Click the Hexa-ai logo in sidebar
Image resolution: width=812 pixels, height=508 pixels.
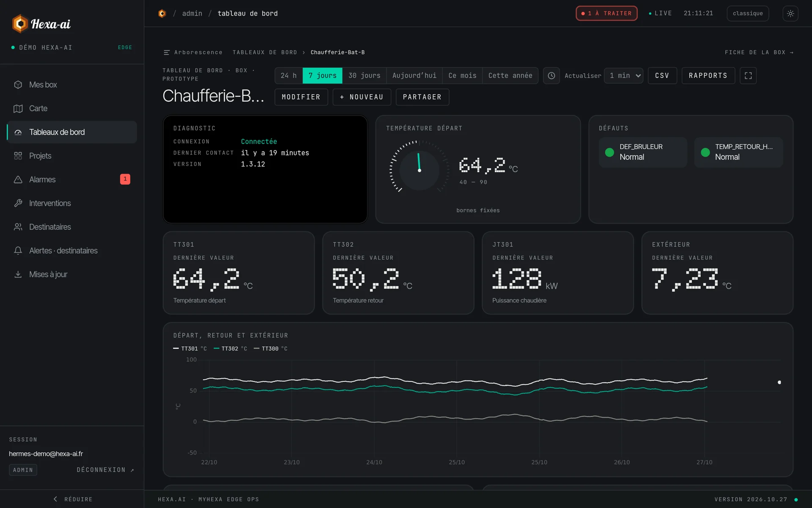pyautogui.click(x=41, y=24)
